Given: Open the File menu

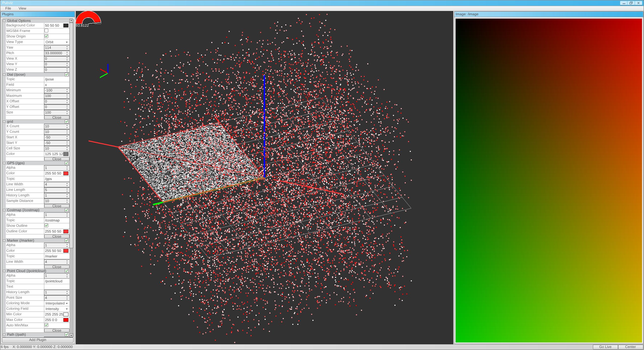Looking at the screenshot, I should pos(8,8).
